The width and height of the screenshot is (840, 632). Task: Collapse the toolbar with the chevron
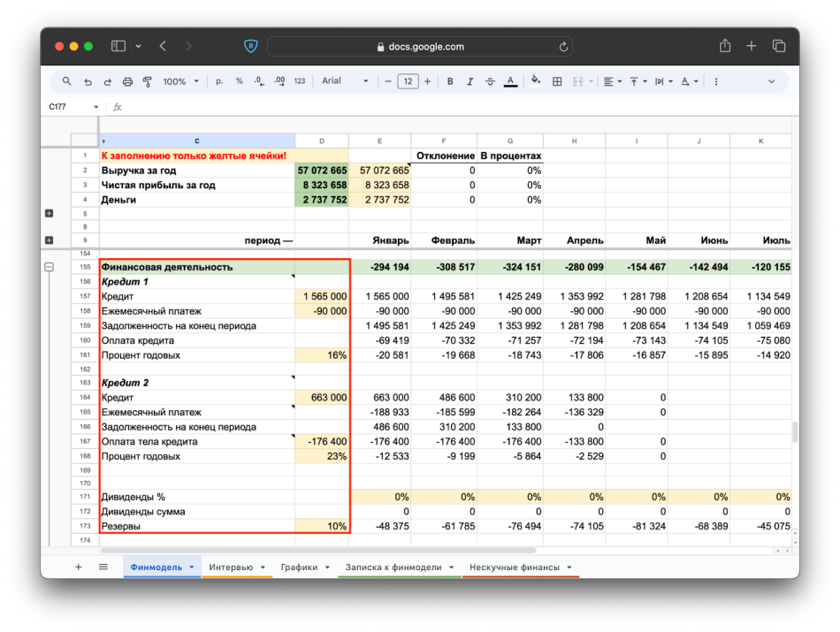pyautogui.click(x=771, y=81)
